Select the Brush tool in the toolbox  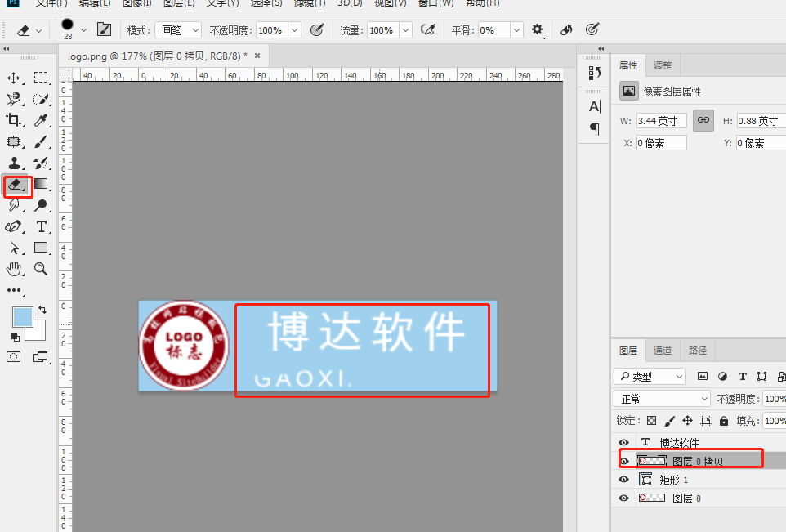click(x=41, y=142)
